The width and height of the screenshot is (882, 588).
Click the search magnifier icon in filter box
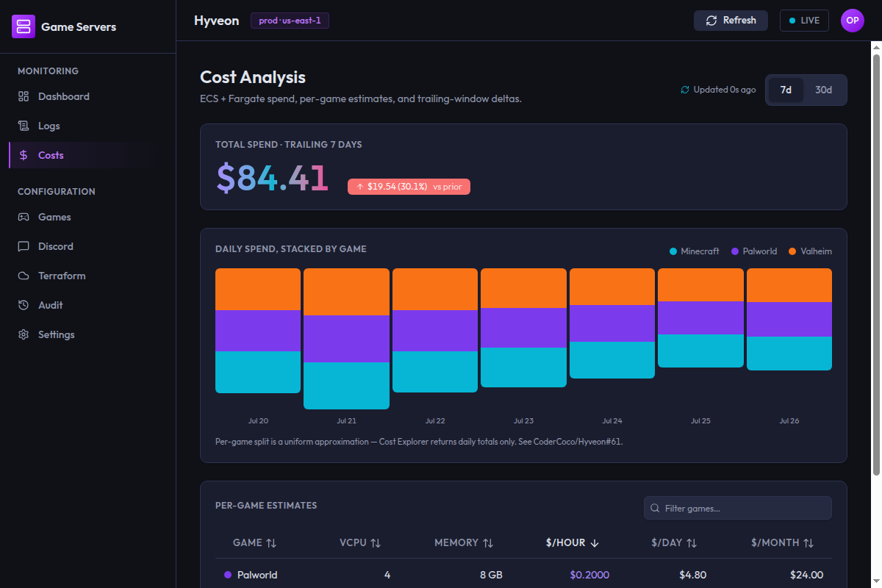pyautogui.click(x=655, y=508)
